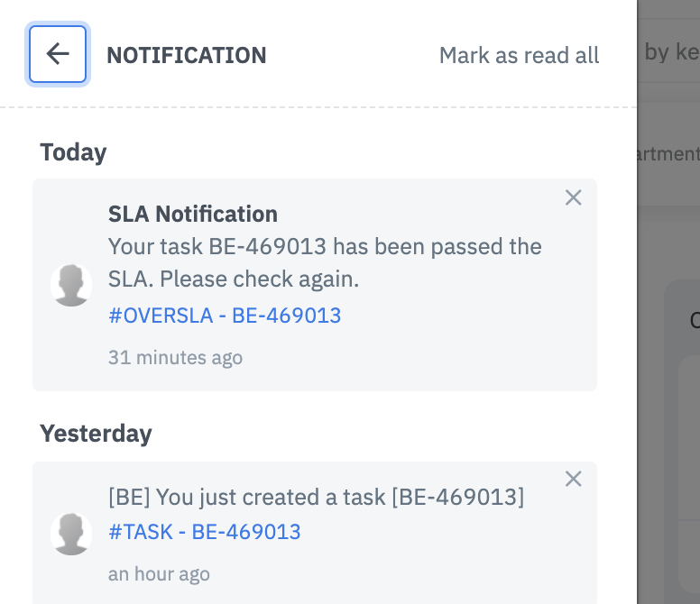Image resolution: width=700 pixels, height=604 pixels.
Task: Close the task created notification
Action: click(573, 479)
